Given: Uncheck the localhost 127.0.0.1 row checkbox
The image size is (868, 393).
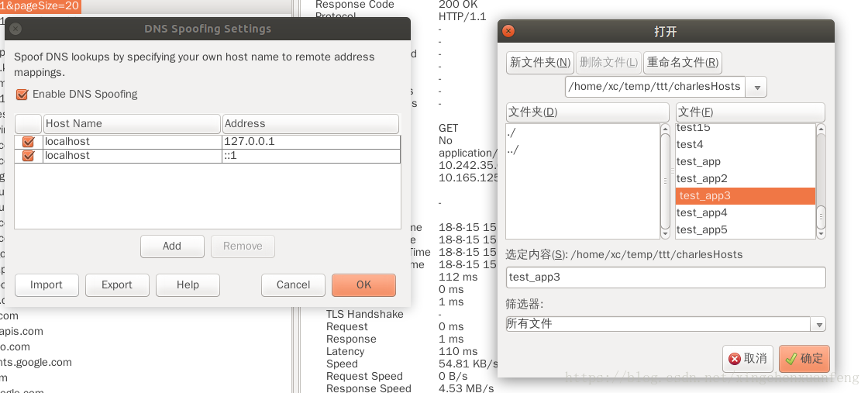Looking at the screenshot, I should pos(29,142).
